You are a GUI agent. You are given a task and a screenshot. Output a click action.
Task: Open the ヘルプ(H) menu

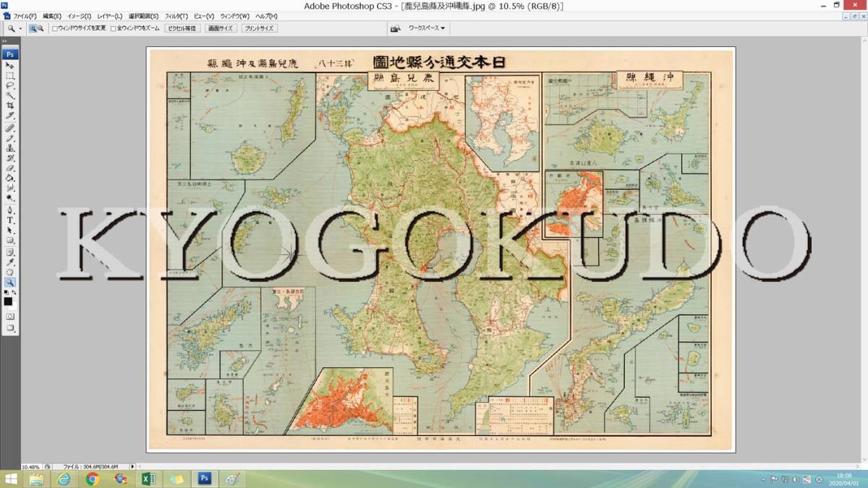pos(266,16)
